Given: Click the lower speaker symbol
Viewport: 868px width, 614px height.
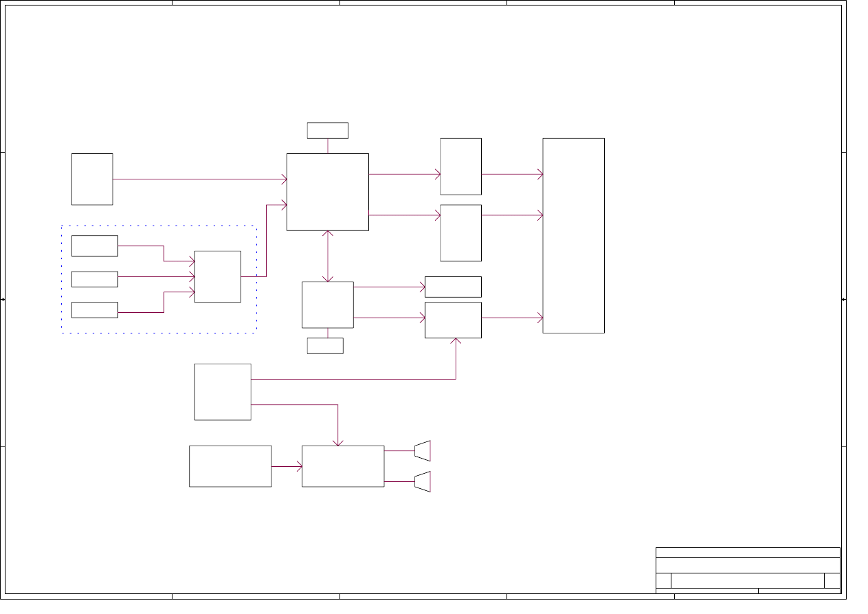Looking at the screenshot, I should pos(423,482).
